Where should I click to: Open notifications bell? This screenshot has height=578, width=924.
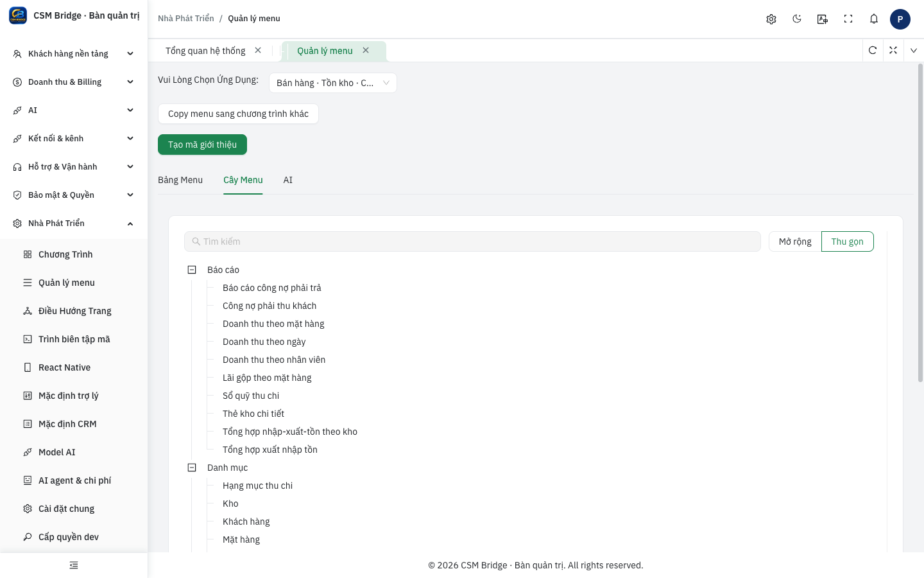874,19
